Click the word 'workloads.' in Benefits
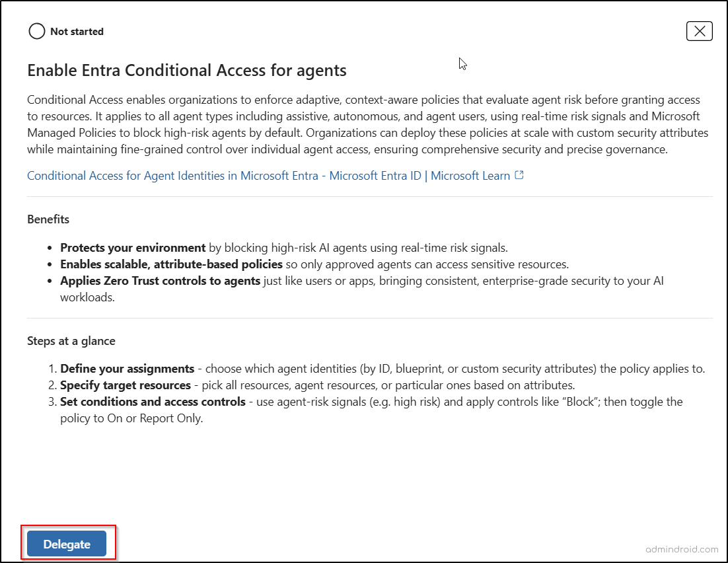 point(87,297)
